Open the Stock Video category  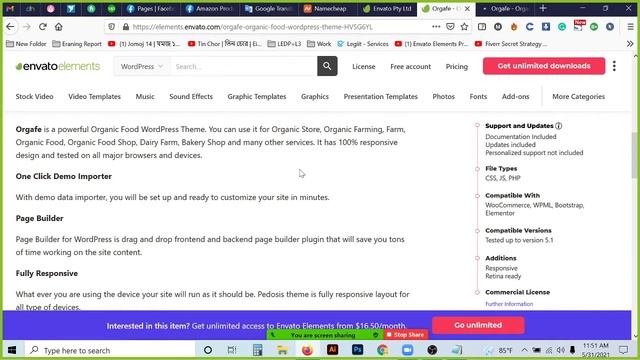(34, 97)
